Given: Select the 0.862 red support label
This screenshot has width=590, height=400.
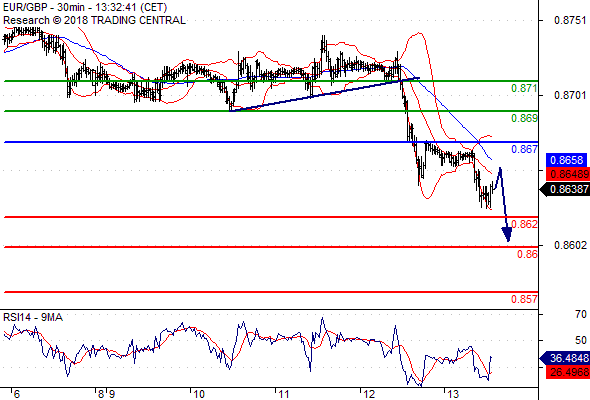Looking at the screenshot, I should [525, 224].
